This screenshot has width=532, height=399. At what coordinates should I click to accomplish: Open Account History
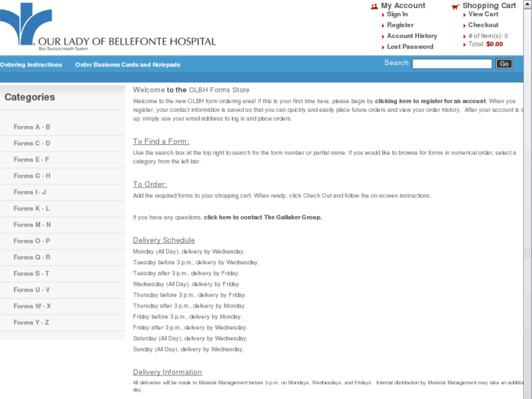coord(412,36)
